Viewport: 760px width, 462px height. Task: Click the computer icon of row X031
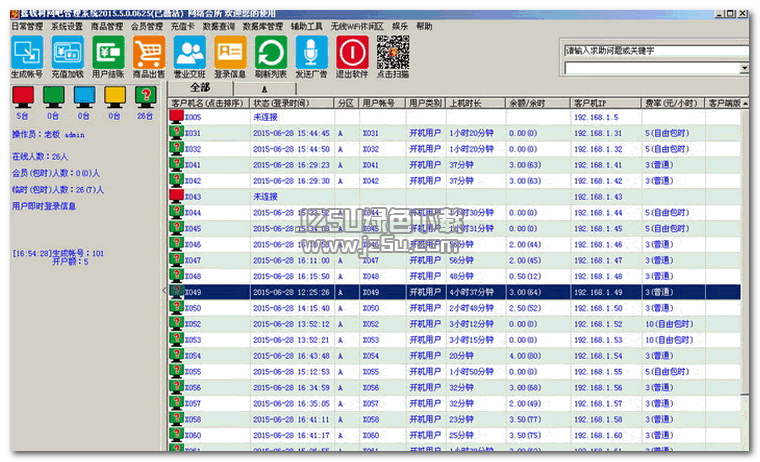pos(176,132)
